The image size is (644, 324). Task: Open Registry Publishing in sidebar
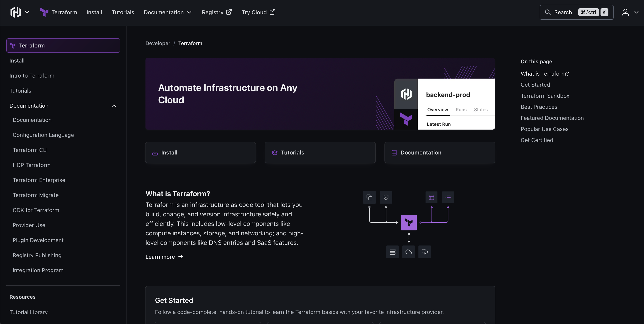[x=37, y=255]
